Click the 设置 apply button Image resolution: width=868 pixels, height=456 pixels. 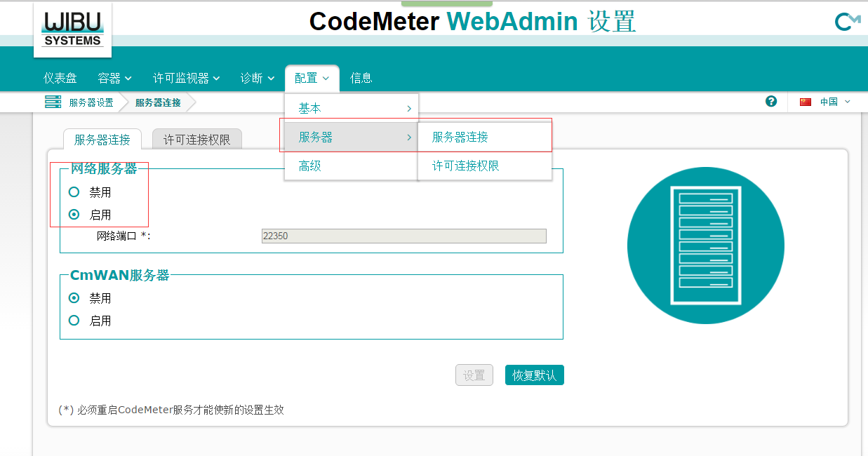474,375
